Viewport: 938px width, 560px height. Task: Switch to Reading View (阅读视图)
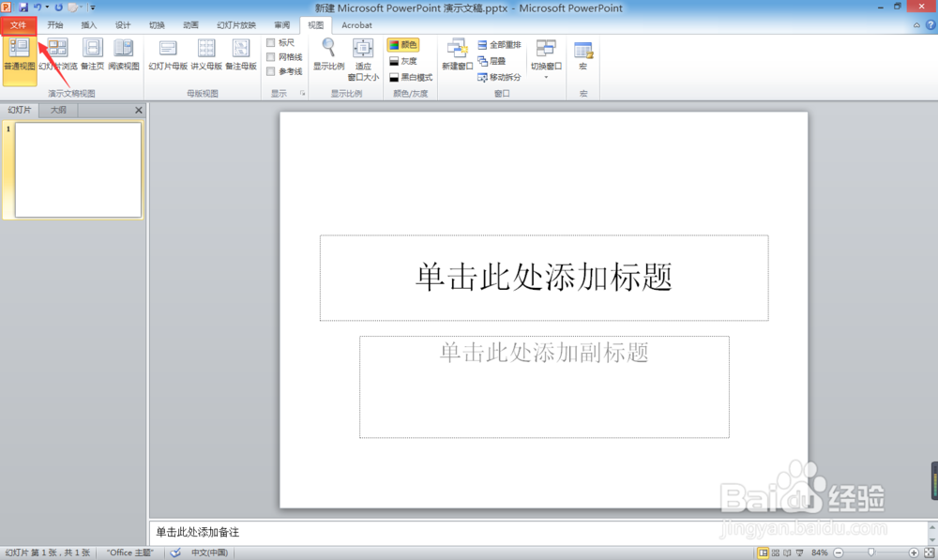pos(124,53)
